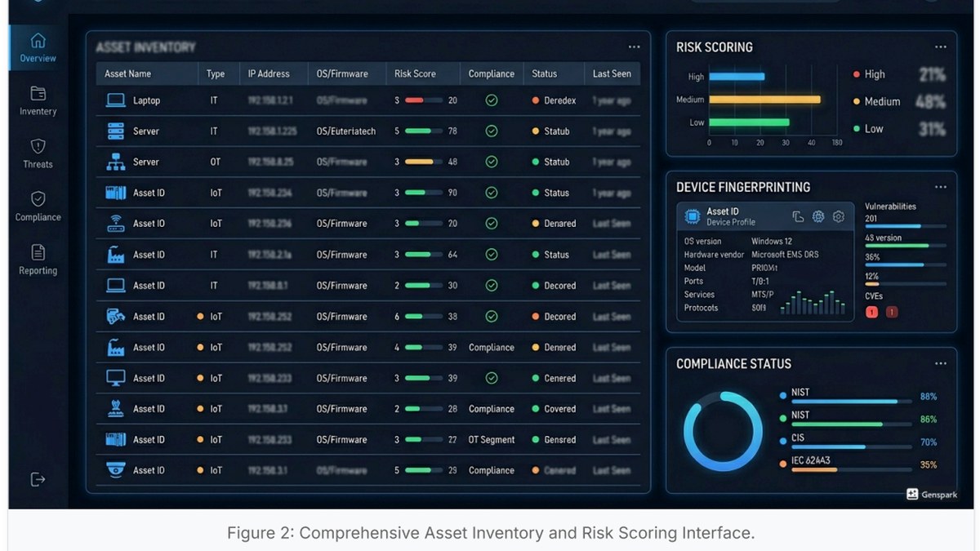Toggle the Low legend entry in Risk Scoring
The image size is (980, 551).
pos(869,129)
